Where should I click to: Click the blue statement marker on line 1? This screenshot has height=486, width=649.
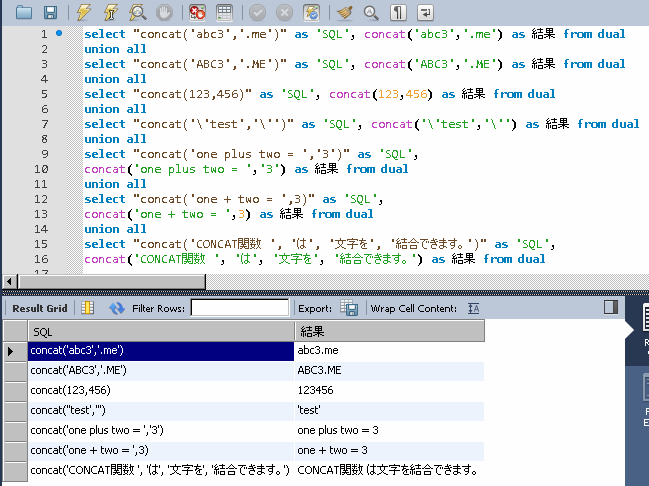(59, 33)
